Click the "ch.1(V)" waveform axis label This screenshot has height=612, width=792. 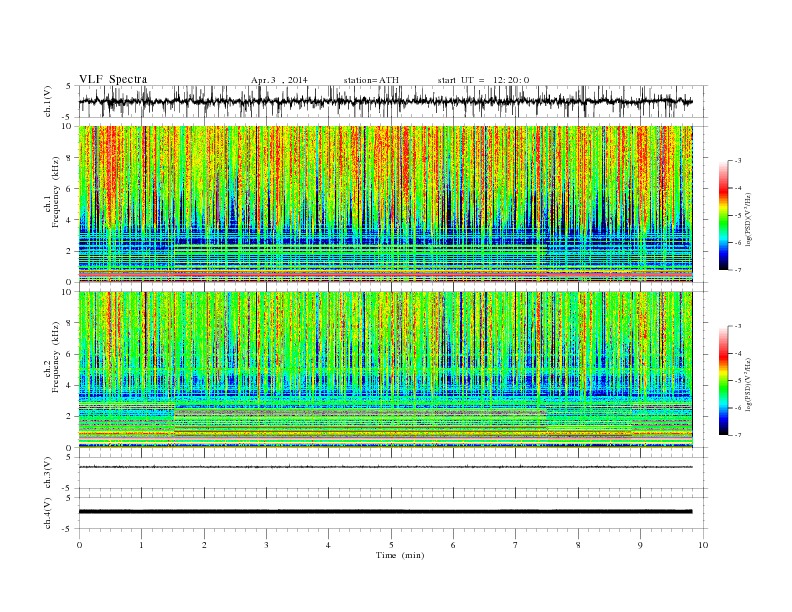[x=48, y=101]
